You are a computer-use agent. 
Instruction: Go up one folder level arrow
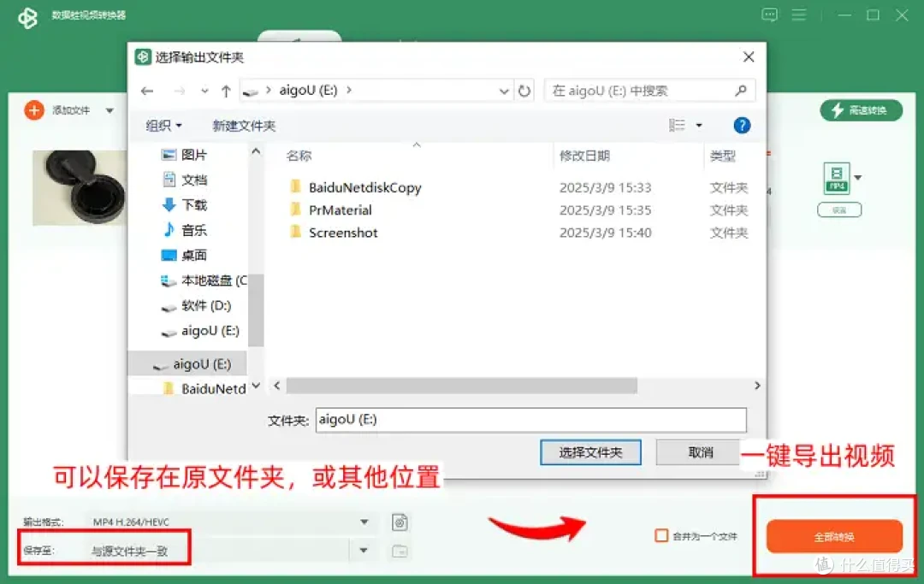pos(226,91)
